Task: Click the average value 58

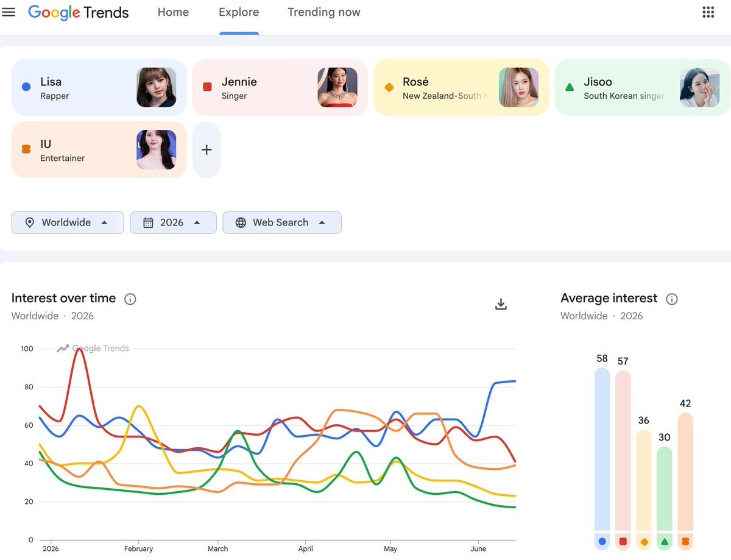Action: 602,358
